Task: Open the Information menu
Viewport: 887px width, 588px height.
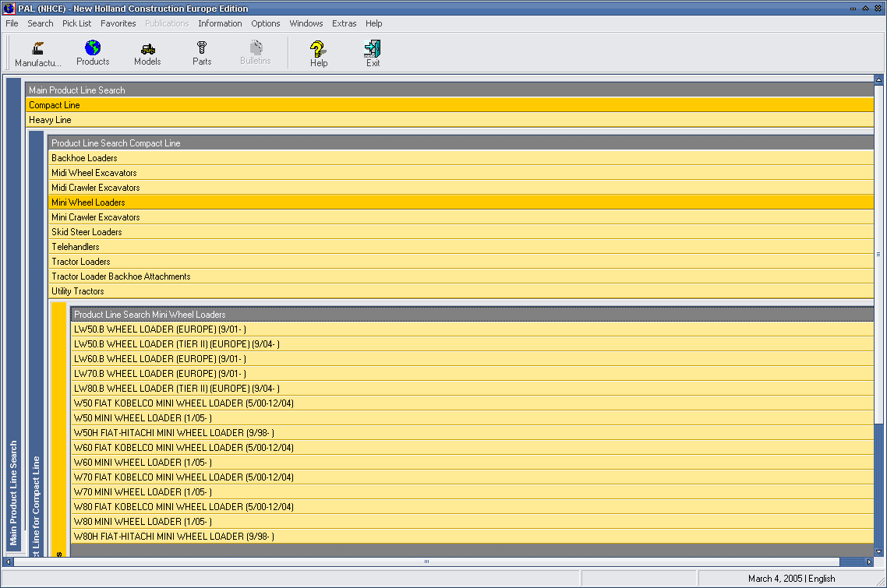Action: pyautogui.click(x=220, y=23)
